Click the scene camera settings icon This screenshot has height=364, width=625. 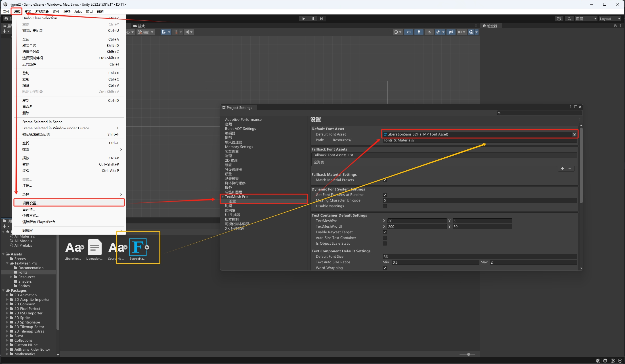pyautogui.click(x=460, y=32)
